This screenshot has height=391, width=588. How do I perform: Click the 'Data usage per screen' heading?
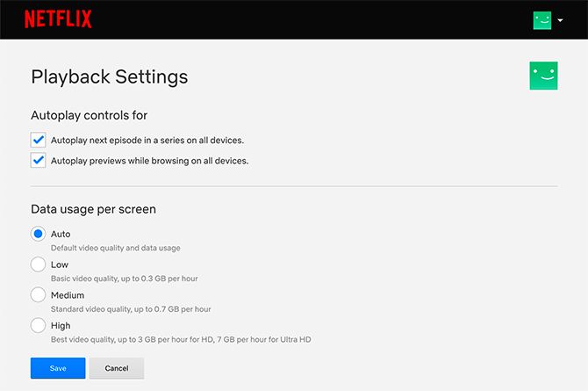tap(94, 210)
